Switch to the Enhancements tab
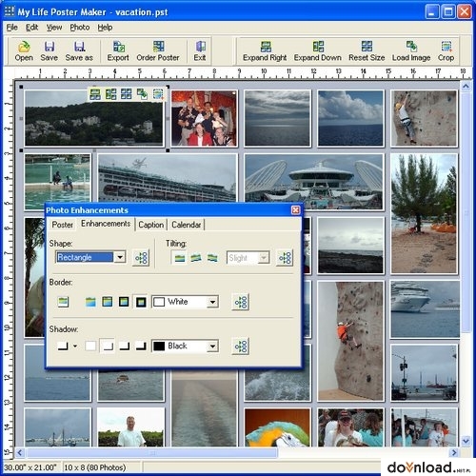Image resolution: width=476 pixels, height=476 pixels. click(x=106, y=224)
